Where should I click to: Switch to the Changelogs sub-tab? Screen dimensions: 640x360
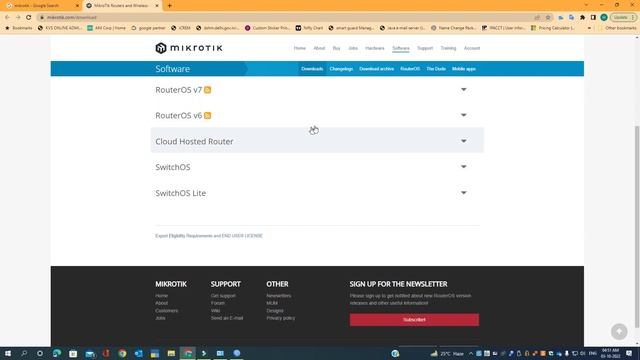[341, 69]
